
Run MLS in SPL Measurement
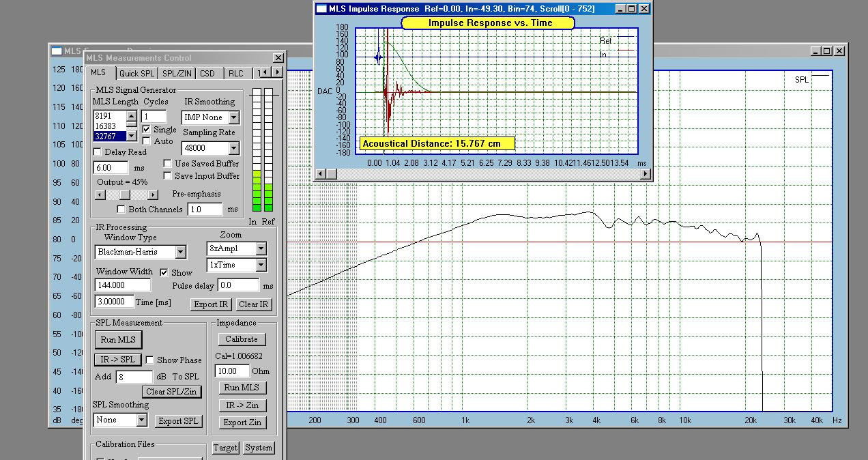click(118, 340)
